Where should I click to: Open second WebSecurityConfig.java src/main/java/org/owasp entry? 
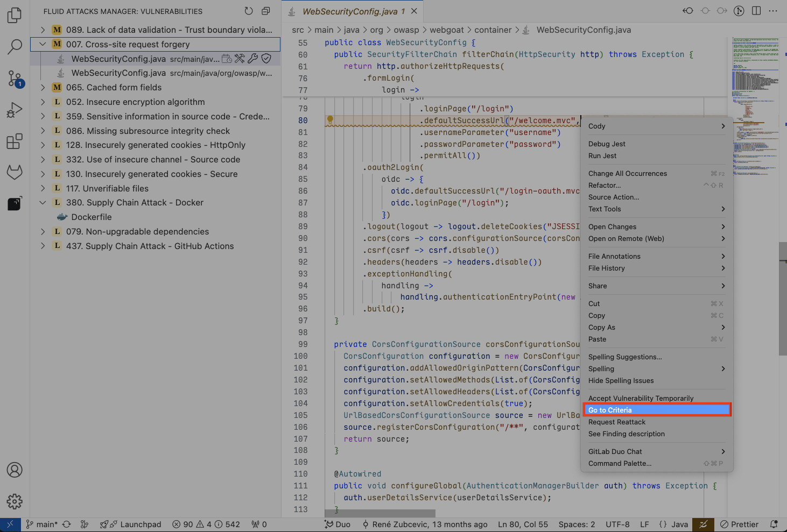155,73
